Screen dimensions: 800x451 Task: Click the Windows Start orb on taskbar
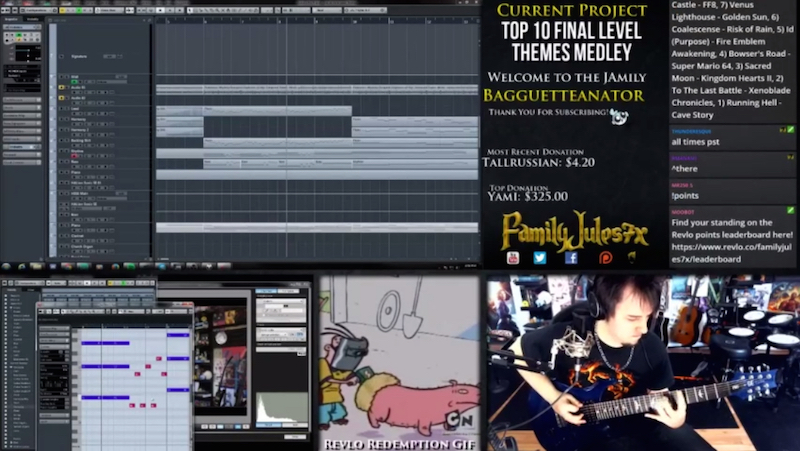click(6, 267)
